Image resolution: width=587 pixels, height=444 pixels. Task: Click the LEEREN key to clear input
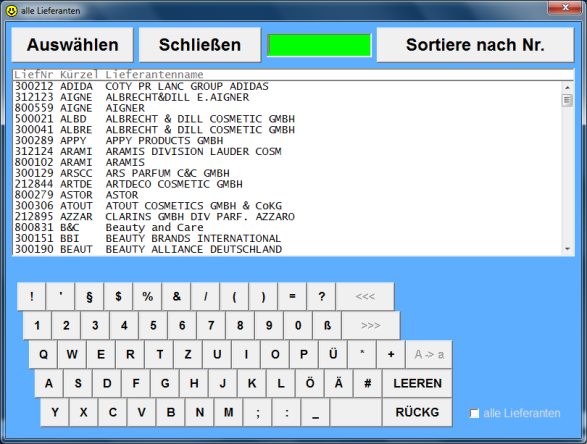point(417,383)
